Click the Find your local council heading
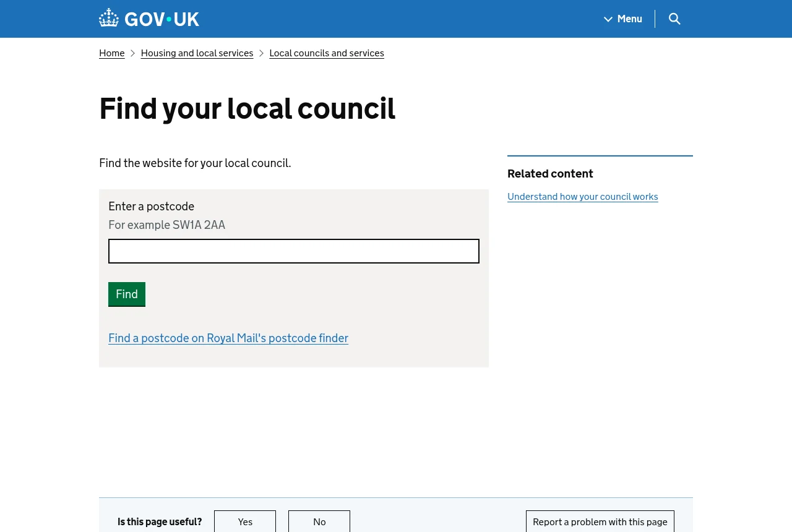792x532 pixels. pyautogui.click(x=247, y=109)
